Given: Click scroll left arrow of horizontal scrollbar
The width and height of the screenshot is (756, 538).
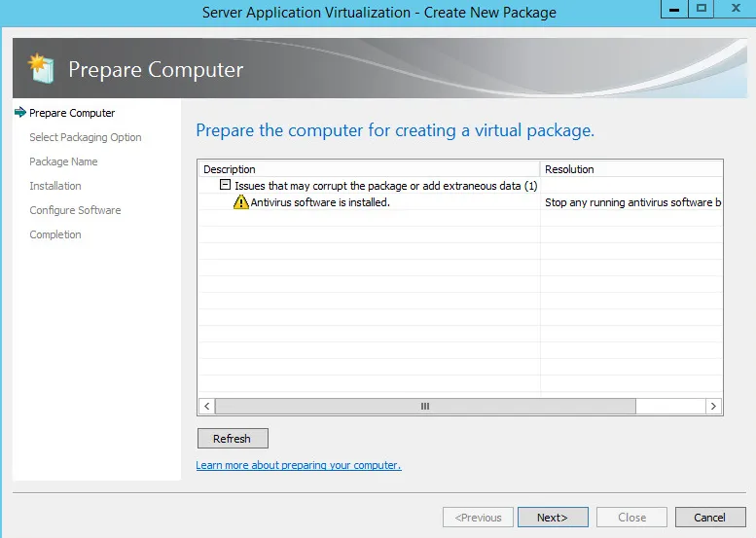Looking at the screenshot, I should pos(207,406).
